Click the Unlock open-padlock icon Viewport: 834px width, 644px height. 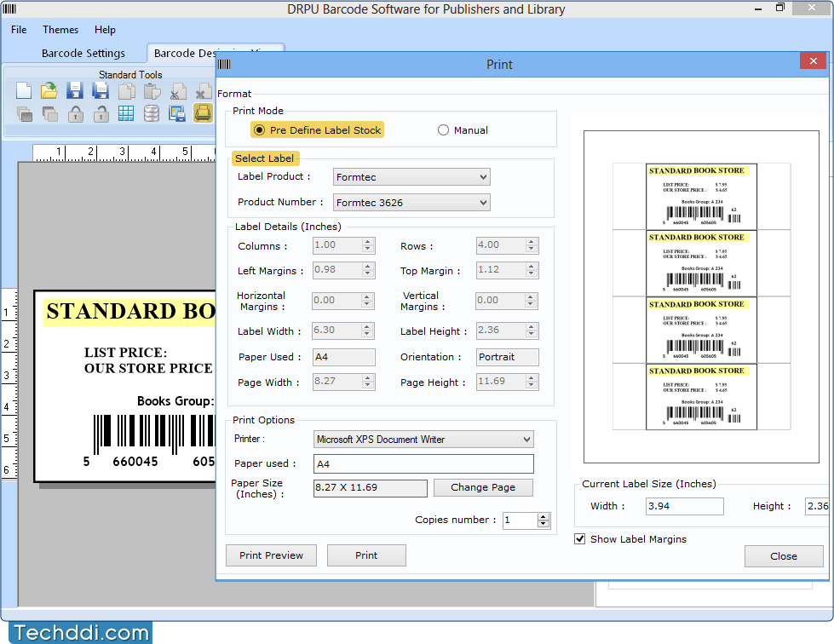coord(101,113)
